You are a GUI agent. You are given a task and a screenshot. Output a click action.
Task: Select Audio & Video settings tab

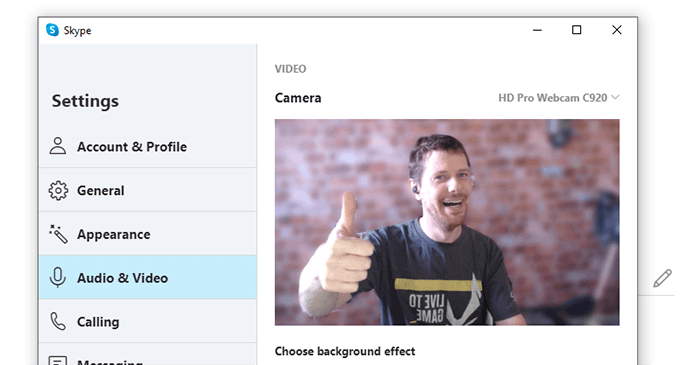(x=147, y=277)
